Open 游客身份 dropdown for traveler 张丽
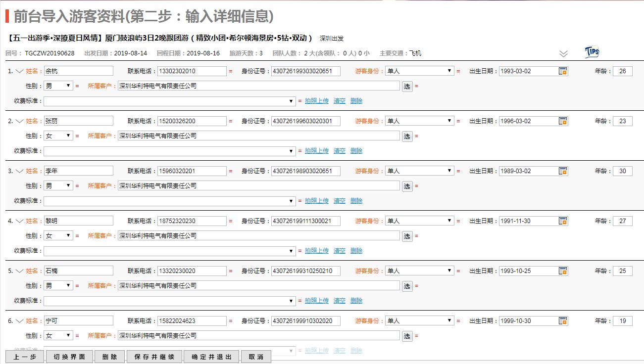The image size is (644, 364). [x=419, y=121]
